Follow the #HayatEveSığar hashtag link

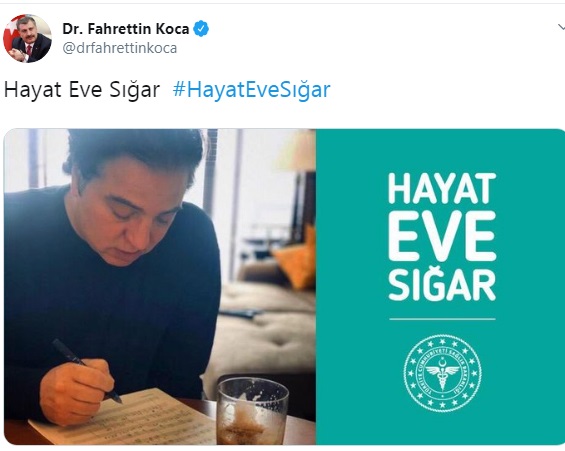click(252, 90)
